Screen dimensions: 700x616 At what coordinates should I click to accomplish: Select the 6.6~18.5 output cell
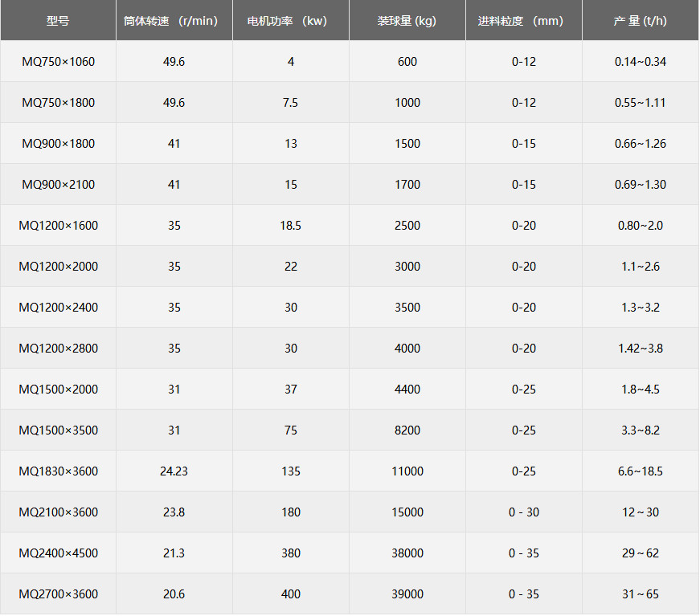(x=641, y=471)
